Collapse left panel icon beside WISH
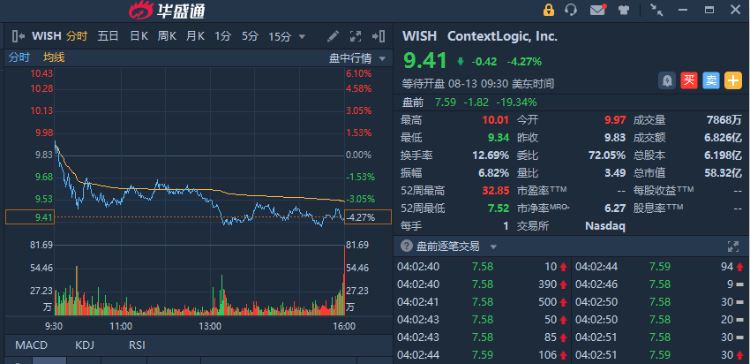The height and width of the screenshot is (364, 750). pyautogui.click(x=19, y=36)
